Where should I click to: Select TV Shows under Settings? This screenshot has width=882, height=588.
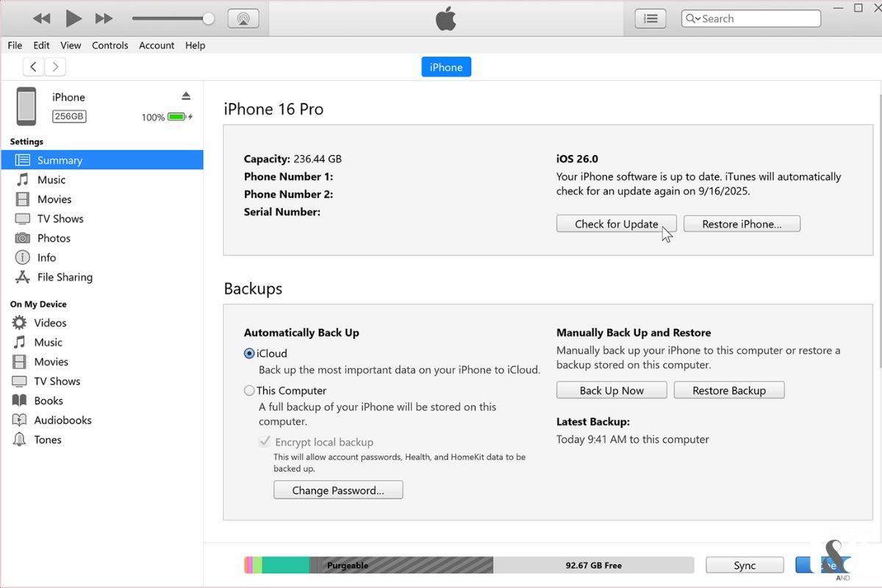[x=60, y=218]
